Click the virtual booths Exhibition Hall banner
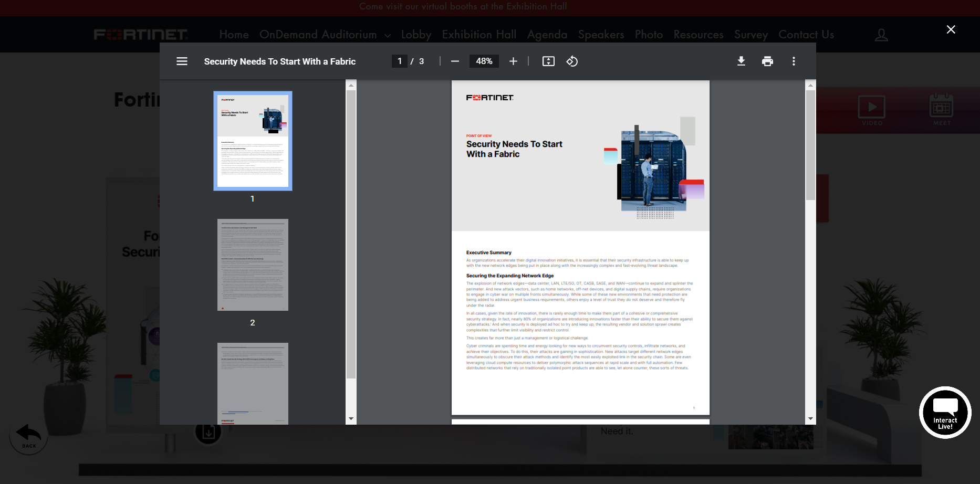The width and height of the screenshot is (980, 484). tap(463, 6)
